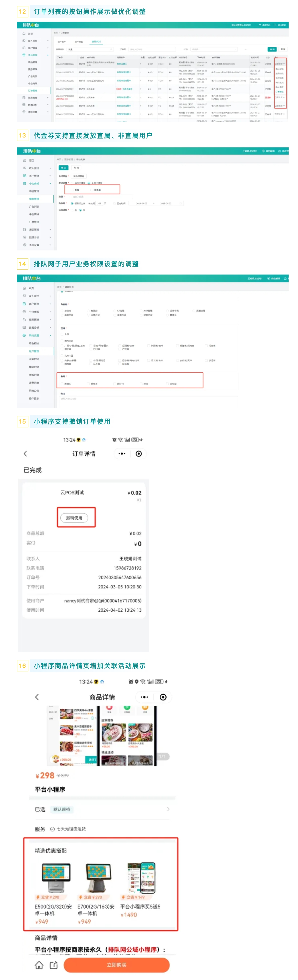Check 聚好付 business checkbox in account edit
The image size is (298, 980).
[x=114, y=384]
